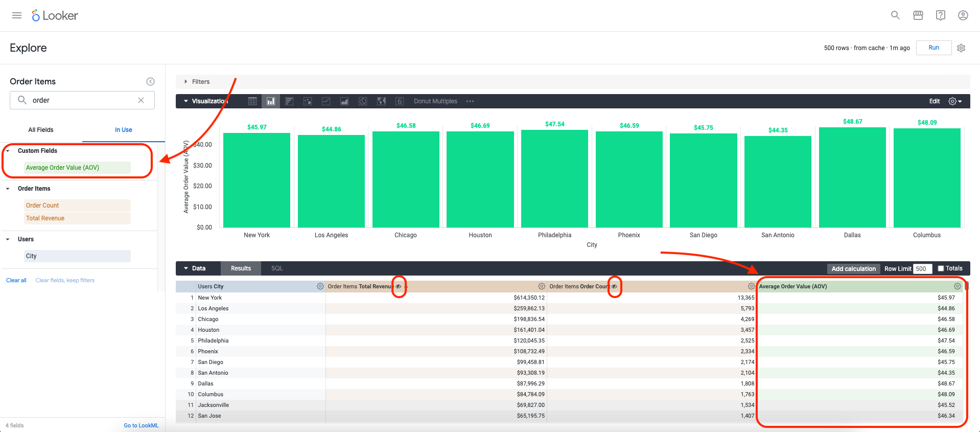Click the Clear all link

(16, 280)
